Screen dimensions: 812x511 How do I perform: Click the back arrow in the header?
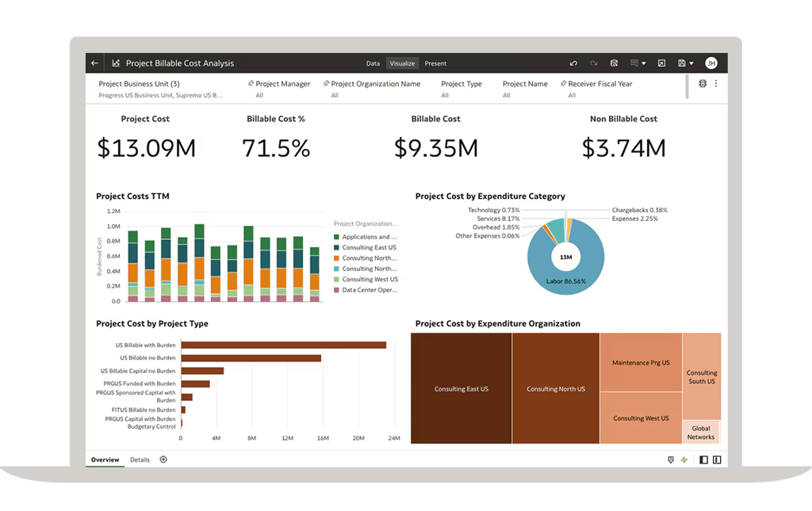pos(95,63)
